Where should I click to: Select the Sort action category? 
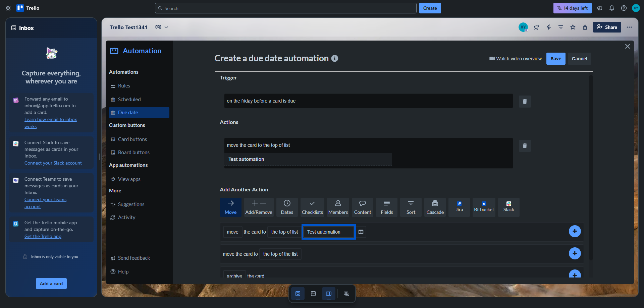point(411,207)
